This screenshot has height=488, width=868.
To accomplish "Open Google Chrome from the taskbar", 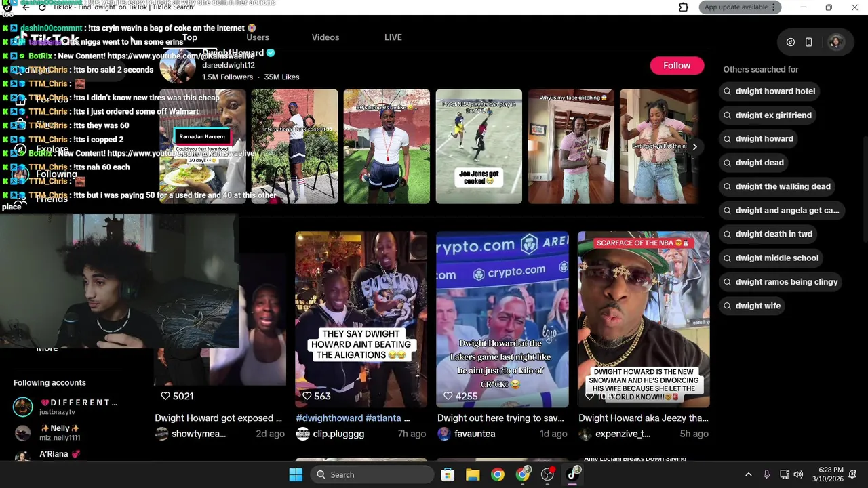I will tap(498, 474).
